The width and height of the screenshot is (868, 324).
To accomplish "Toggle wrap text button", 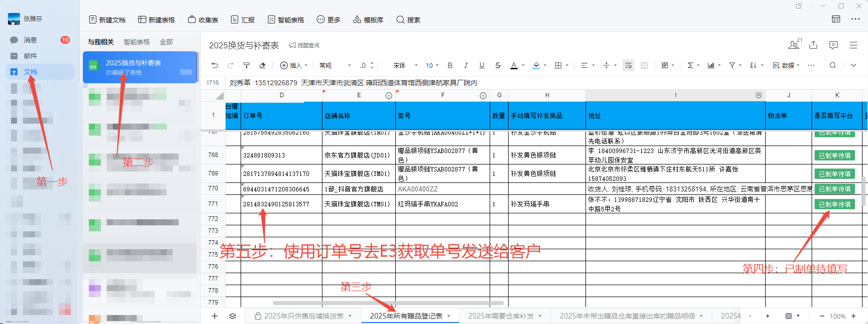I will click(628, 65).
